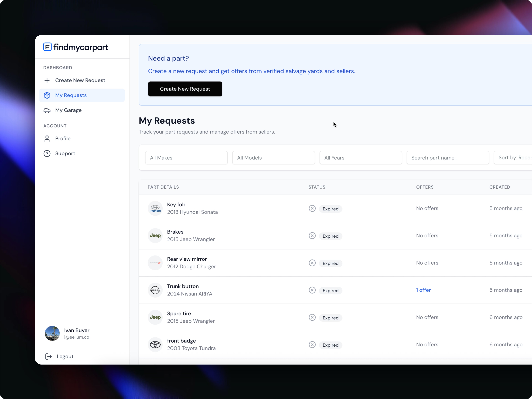This screenshot has height=399, width=532.
Task: Click the Expired badge in the front badge row
Action: coord(330,345)
